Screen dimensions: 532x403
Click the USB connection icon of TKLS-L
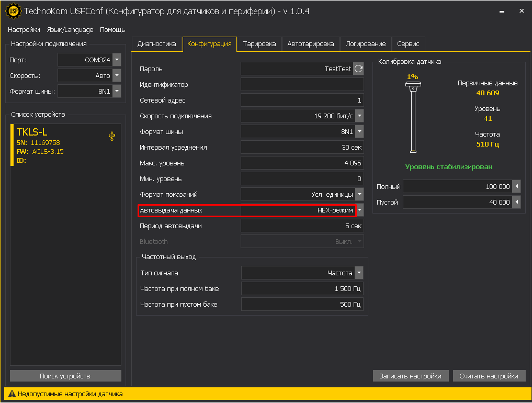112,136
